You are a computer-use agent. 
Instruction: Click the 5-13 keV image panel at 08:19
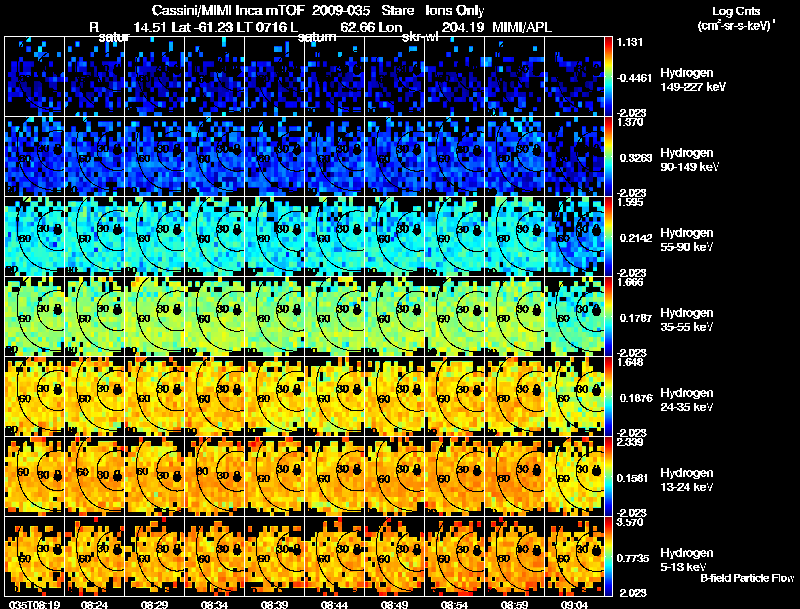(35, 557)
